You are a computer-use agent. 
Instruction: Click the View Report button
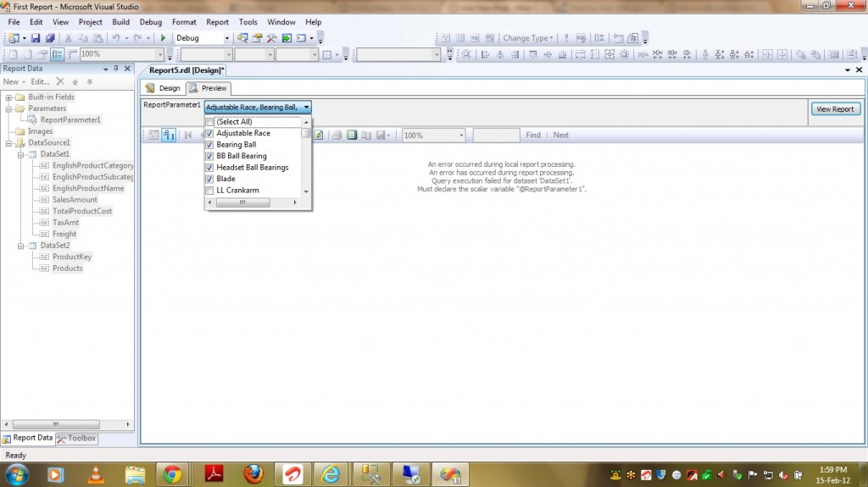point(836,109)
